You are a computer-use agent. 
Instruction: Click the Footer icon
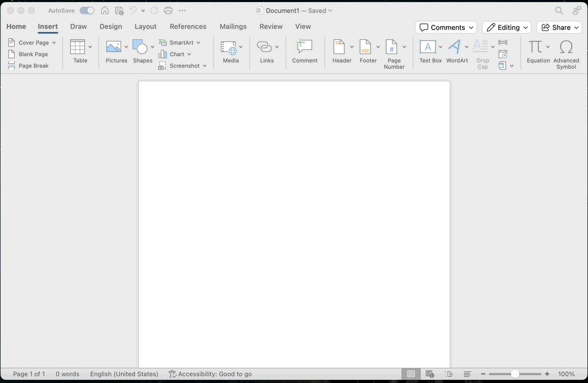point(365,47)
